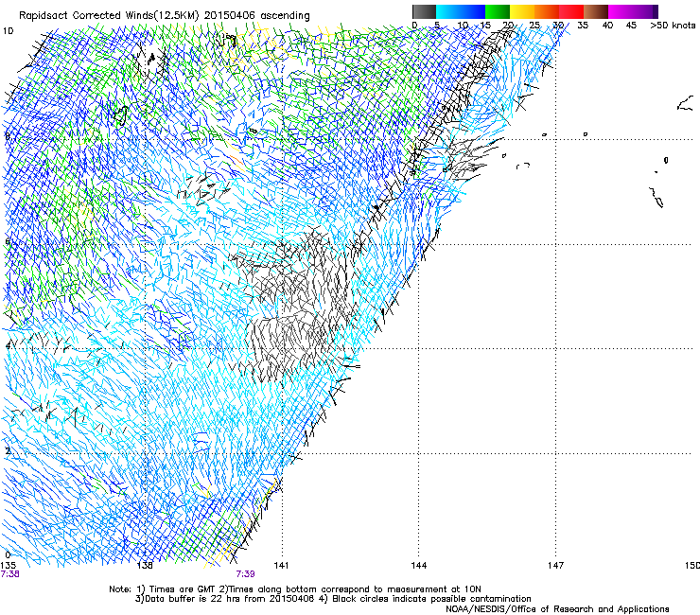Click the purple '7:39' time label
Image resolution: width=700 pixels, height=615 pixels.
pyautogui.click(x=246, y=574)
